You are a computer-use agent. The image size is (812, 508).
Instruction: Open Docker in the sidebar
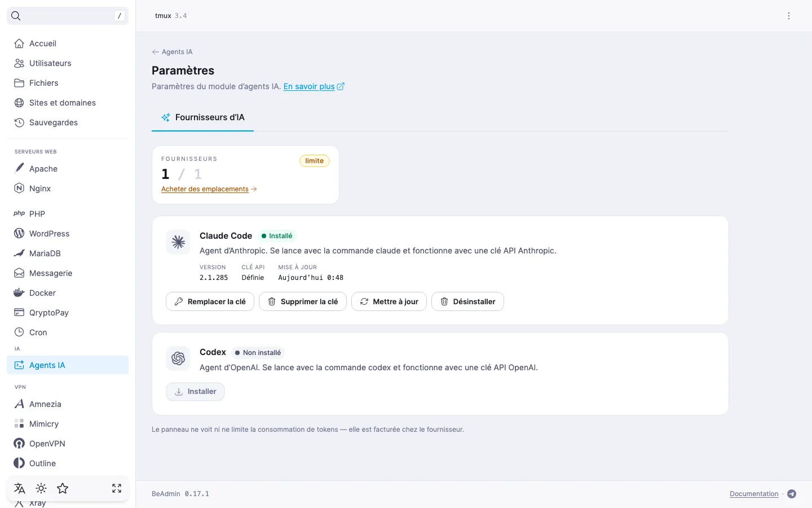click(68, 293)
